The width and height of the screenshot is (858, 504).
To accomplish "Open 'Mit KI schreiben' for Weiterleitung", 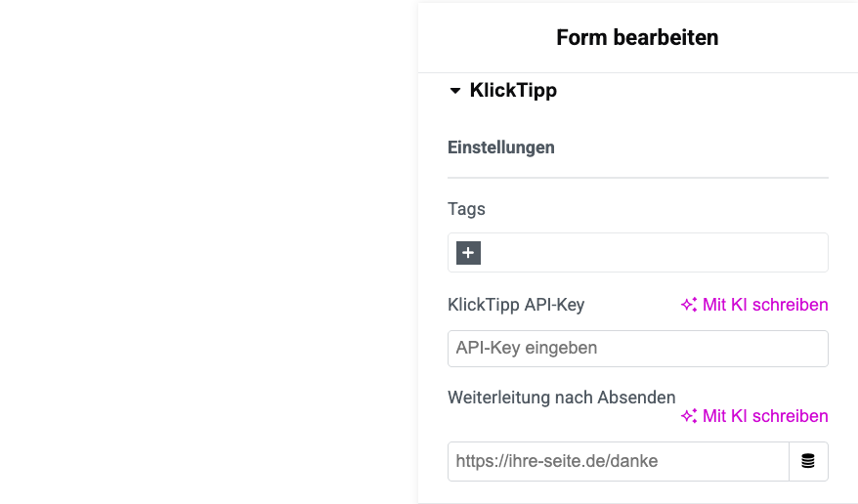I will tap(764, 416).
